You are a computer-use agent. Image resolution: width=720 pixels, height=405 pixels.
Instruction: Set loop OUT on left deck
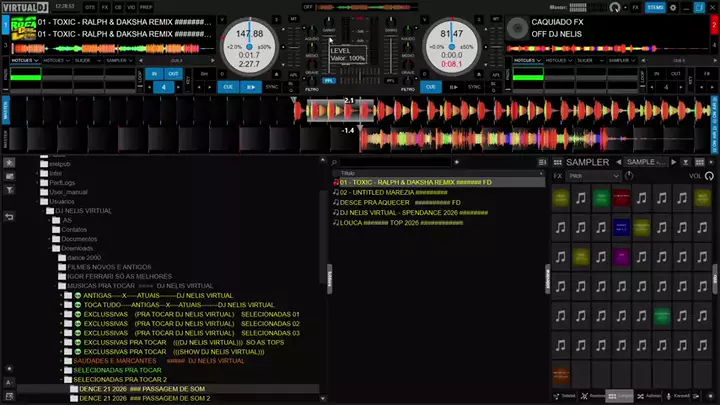point(173,73)
